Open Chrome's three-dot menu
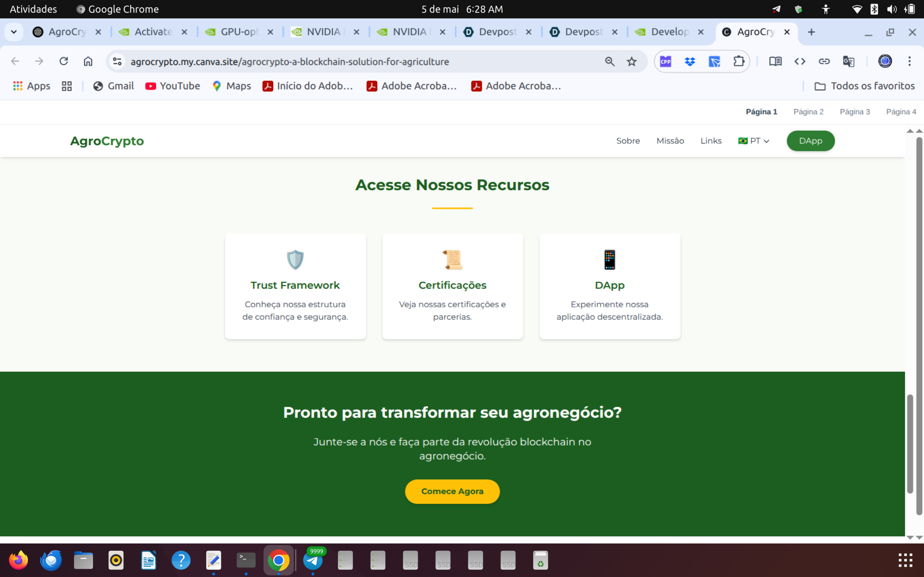The width and height of the screenshot is (924, 577). tap(910, 61)
